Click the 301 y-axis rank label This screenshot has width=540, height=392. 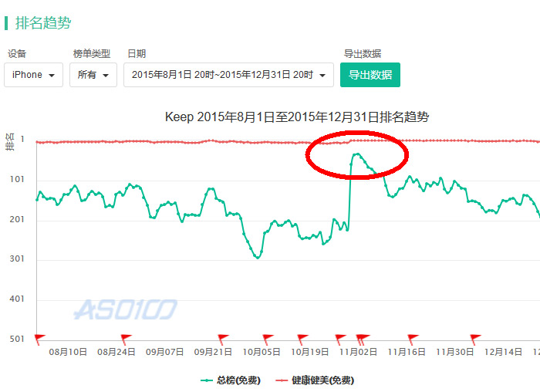click(x=17, y=259)
